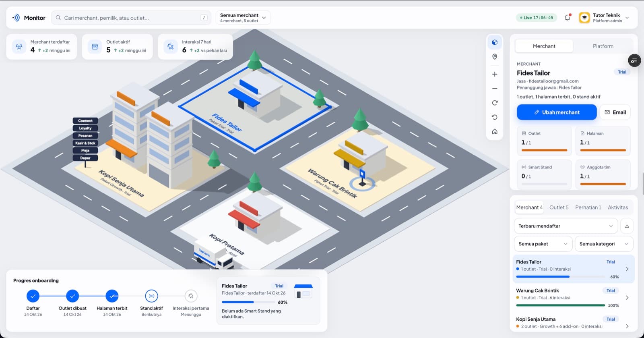Screen dimensions: 644x338
Task: Click the Ubah merchant button
Action: pos(557,112)
